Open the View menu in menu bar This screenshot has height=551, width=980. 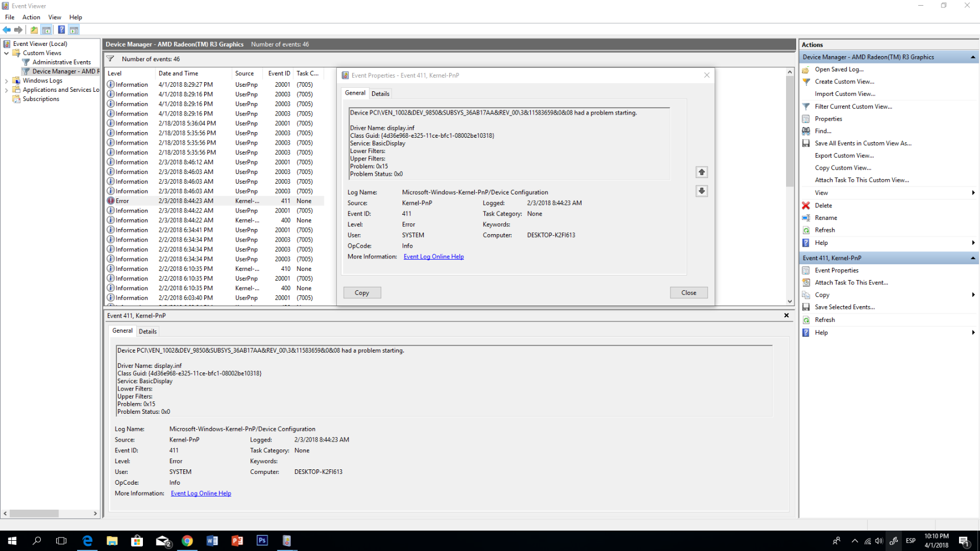click(x=55, y=18)
